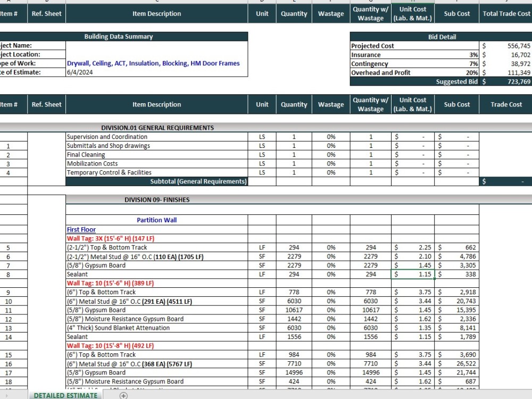This screenshot has height=399, width=532.
Task: Select the Suggested Bid value 723,769
Action: click(513, 81)
